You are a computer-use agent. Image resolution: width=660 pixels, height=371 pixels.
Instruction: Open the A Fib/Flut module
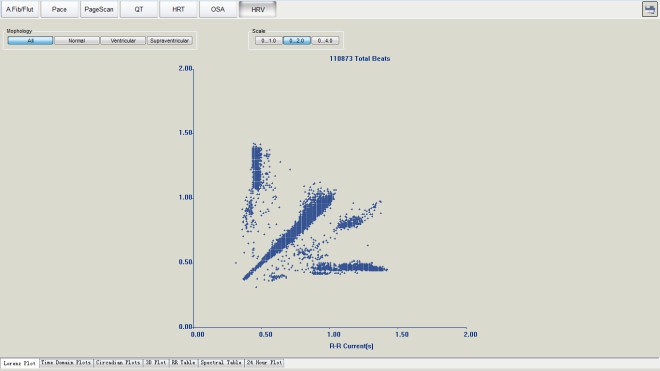tap(20, 9)
